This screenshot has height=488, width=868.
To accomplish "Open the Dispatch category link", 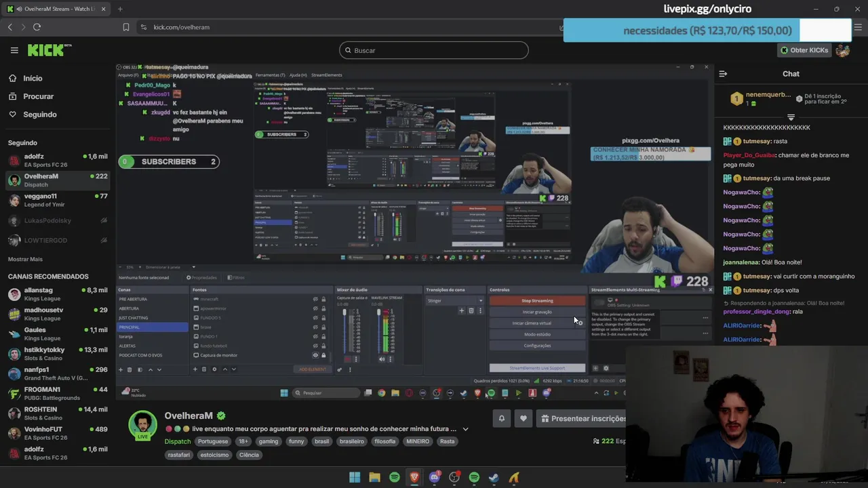I will 178,441.
